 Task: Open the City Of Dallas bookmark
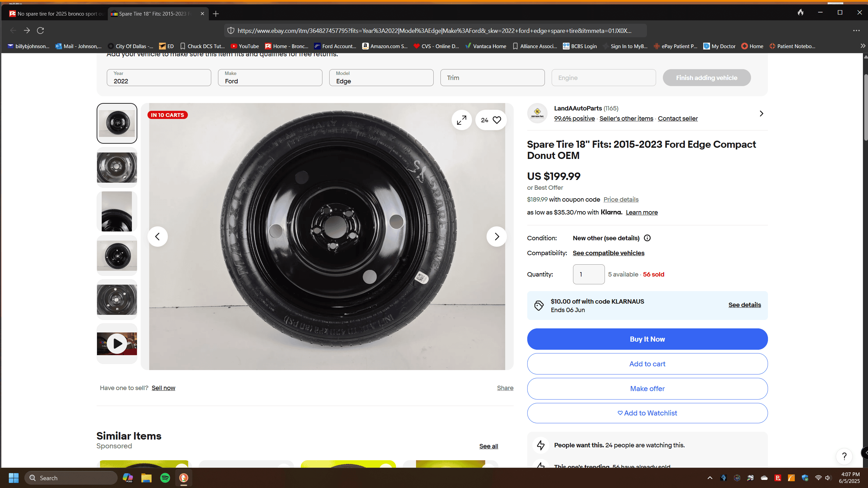pos(131,46)
